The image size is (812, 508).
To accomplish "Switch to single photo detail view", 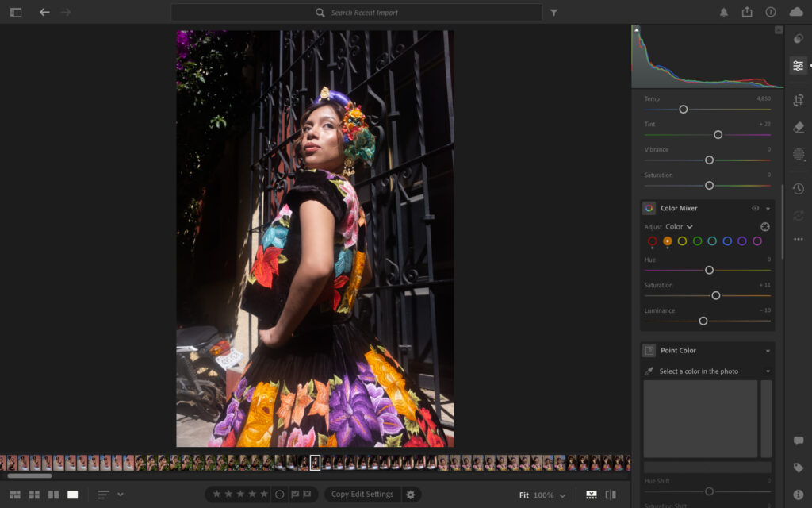I will [73, 495].
